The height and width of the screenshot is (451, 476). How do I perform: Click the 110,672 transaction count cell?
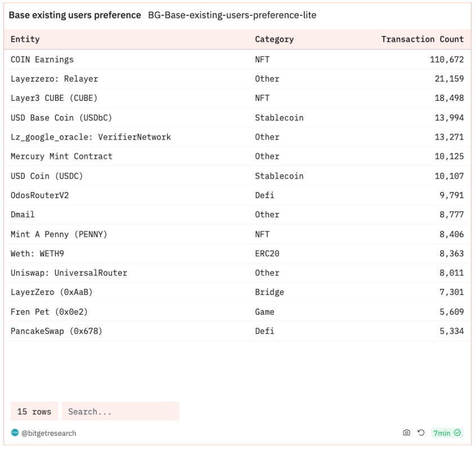[447, 60]
